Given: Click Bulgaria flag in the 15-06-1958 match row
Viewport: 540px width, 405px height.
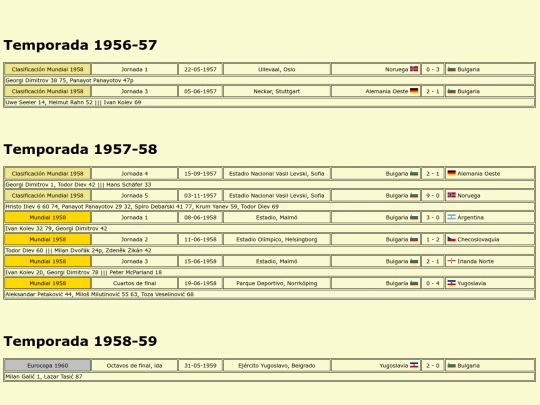Looking at the screenshot, I should click(x=414, y=261).
